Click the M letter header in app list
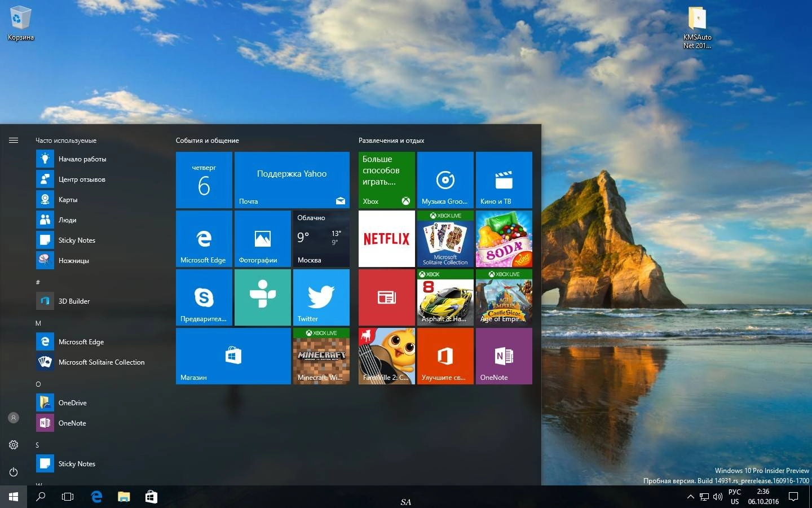The image size is (812, 508). coord(38,323)
